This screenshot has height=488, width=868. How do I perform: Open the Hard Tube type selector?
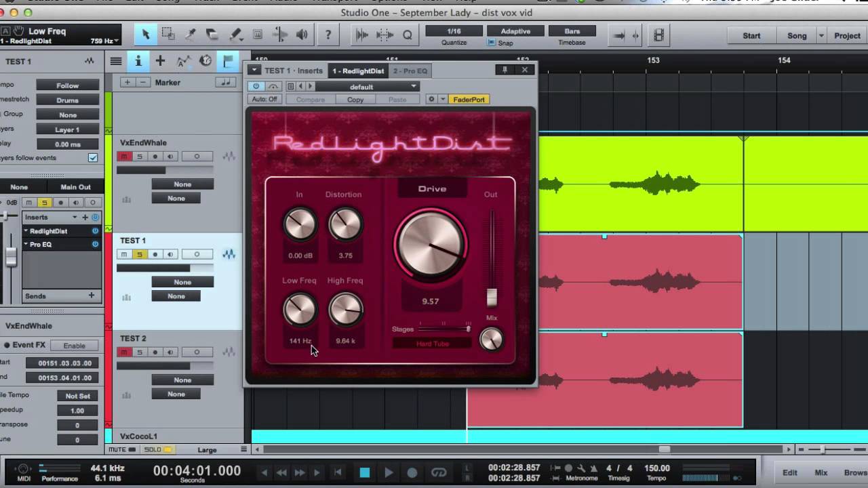click(432, 344)
